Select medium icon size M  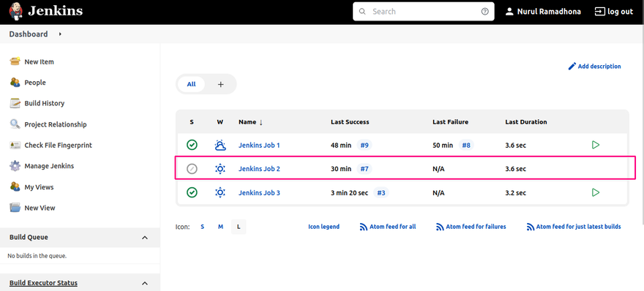click(x=220, y=227)
